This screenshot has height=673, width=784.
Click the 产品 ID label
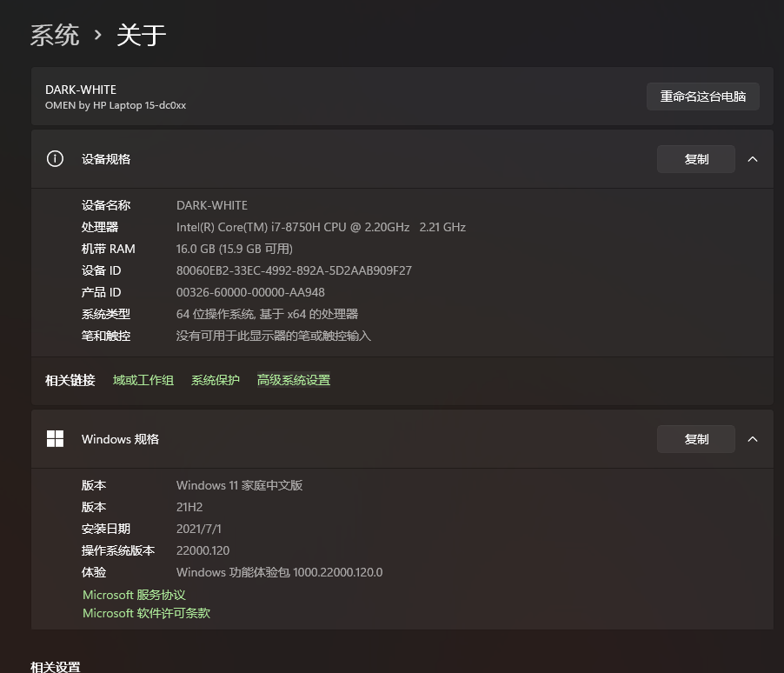101,292
